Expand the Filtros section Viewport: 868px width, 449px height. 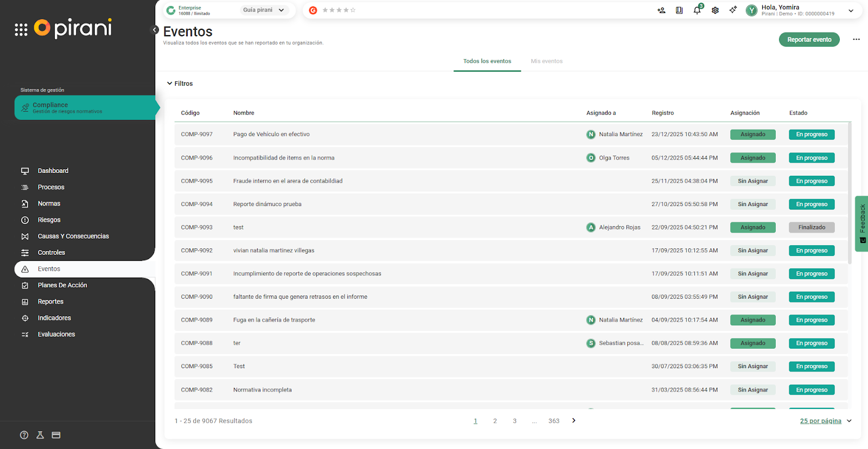tap(180, 84)
